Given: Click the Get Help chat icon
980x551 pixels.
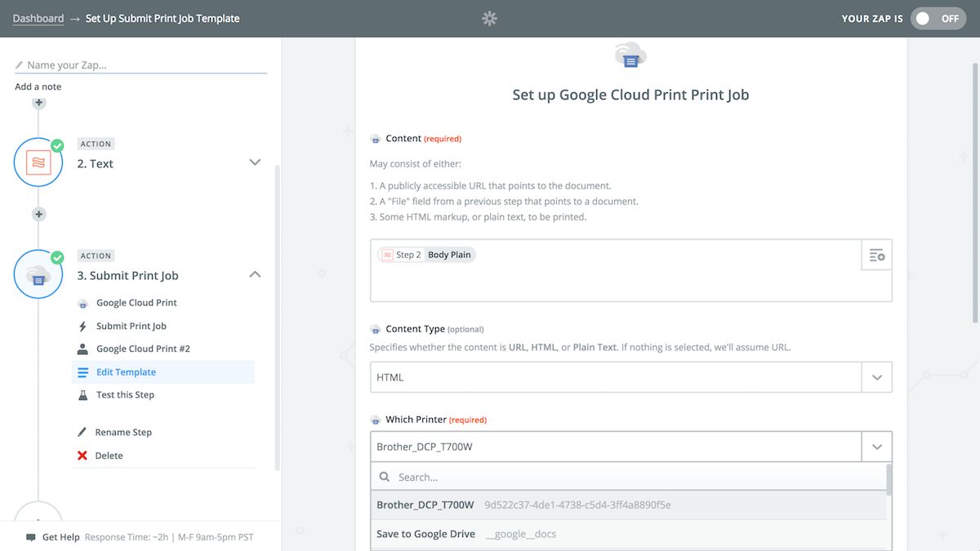Looking at the screenshot, I should coord(31,537).
